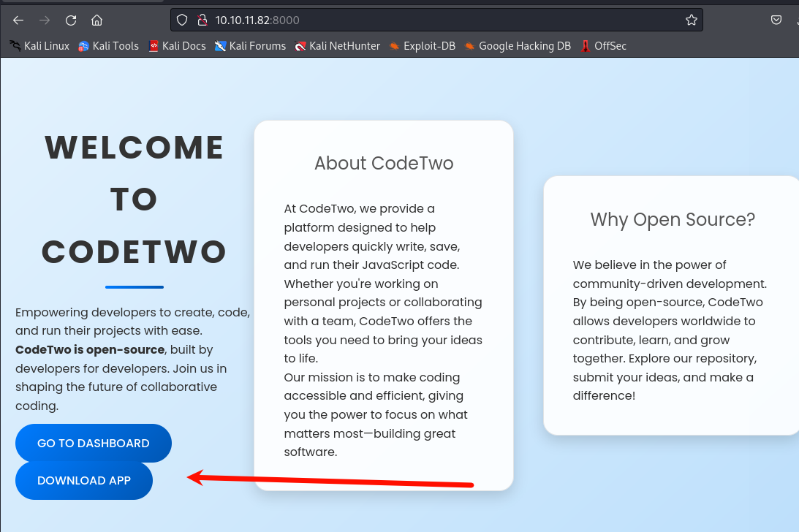Bookmark this page with the star icon
Image resolution: width=799 pixels, height=532 pixels.
(691, 20)
